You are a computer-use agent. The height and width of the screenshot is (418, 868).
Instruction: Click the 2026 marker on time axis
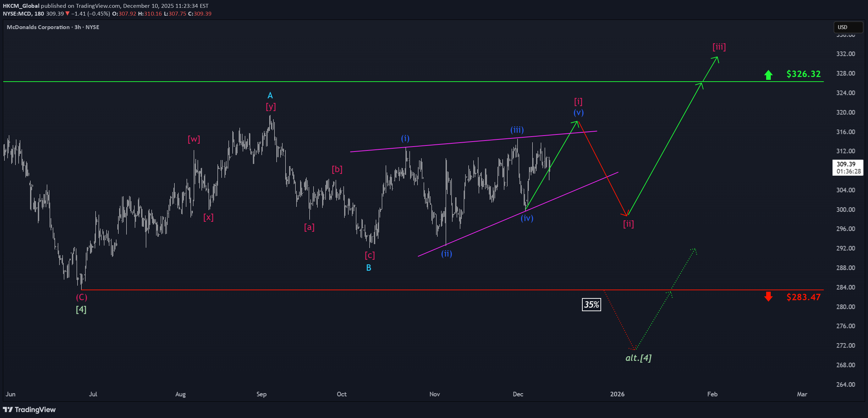(617, 394)
